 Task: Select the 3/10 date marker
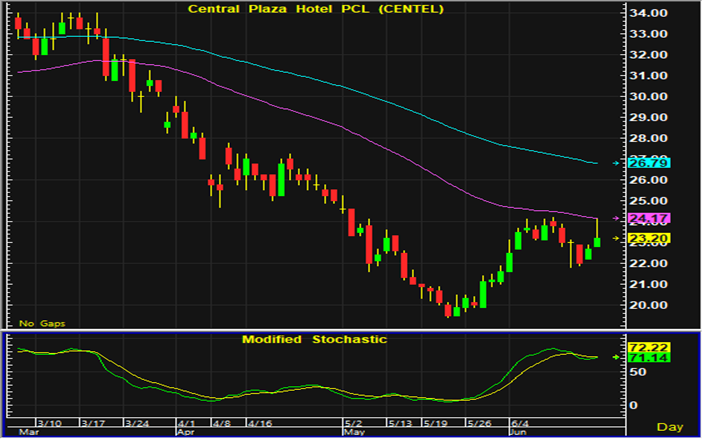(49, 424)
